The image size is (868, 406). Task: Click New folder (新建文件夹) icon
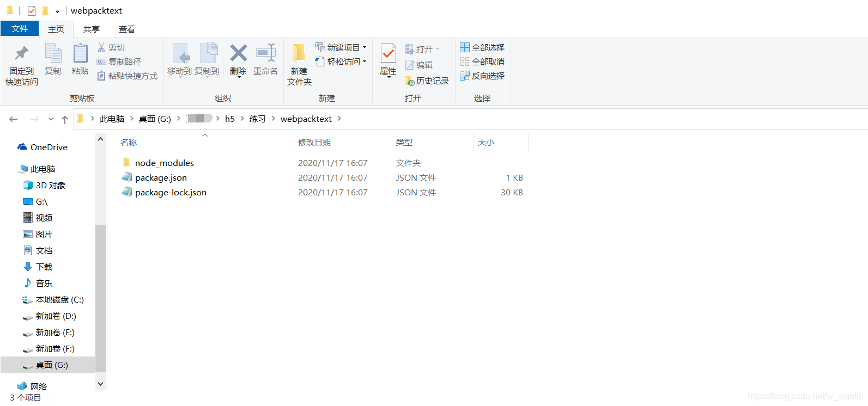pos(299,53)
